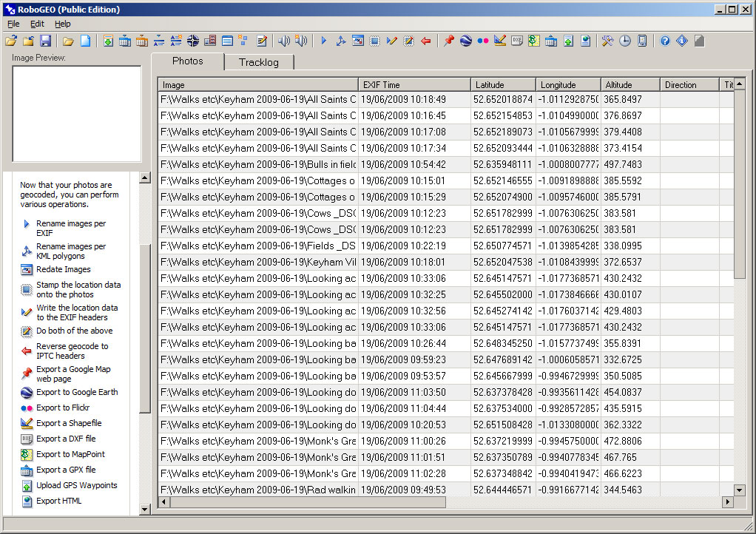Click side panel's scroll down arrow
Screen dimensions: 756x534
[x=145, y=510]
